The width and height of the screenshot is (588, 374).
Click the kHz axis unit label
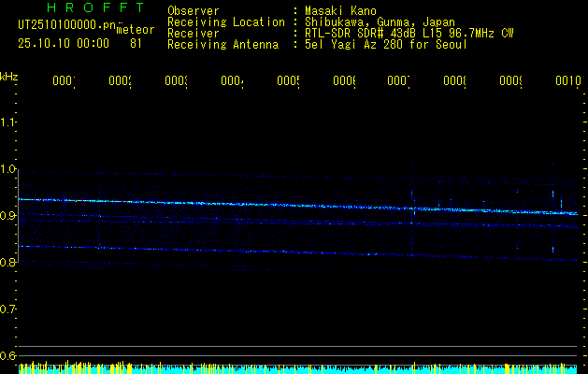tap(8, 76)
